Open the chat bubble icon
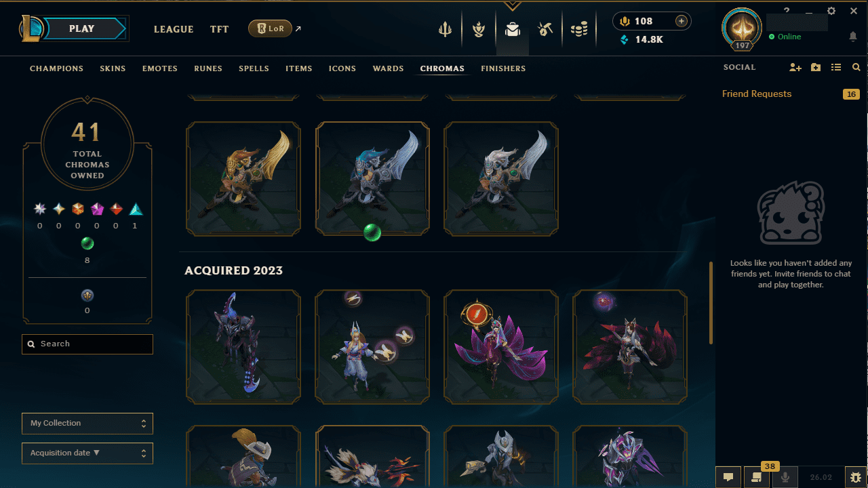The width and height of the screenshot is (868, 488). click(x=728, y=477)
